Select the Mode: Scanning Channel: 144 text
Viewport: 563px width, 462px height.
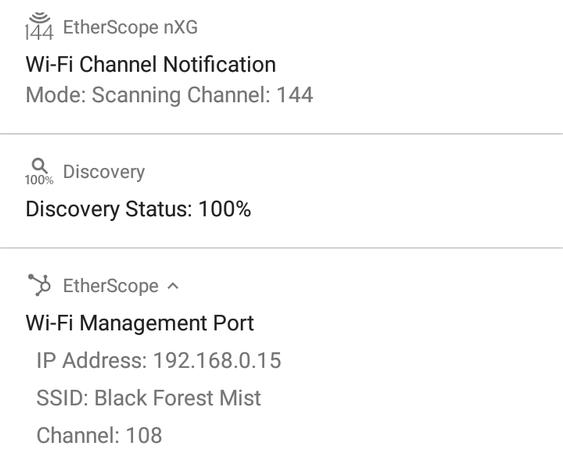[x=169, y=95]
